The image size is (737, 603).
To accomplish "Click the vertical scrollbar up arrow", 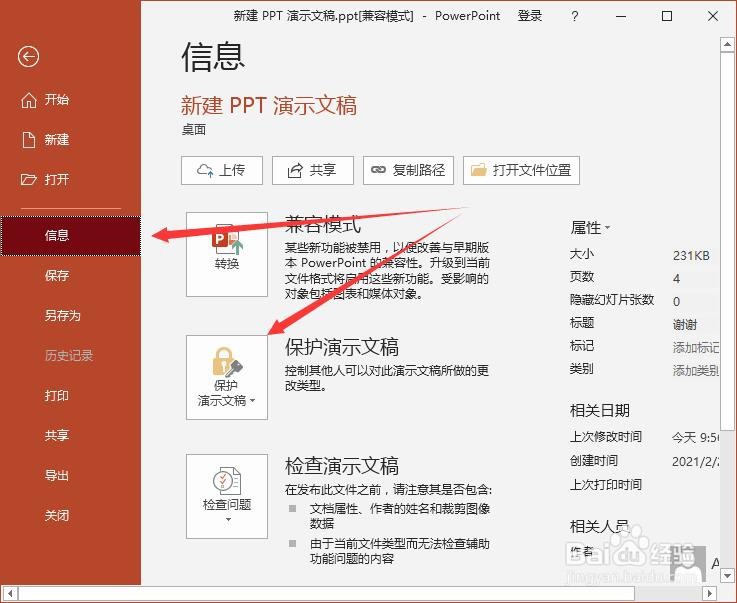I will 727,44.
